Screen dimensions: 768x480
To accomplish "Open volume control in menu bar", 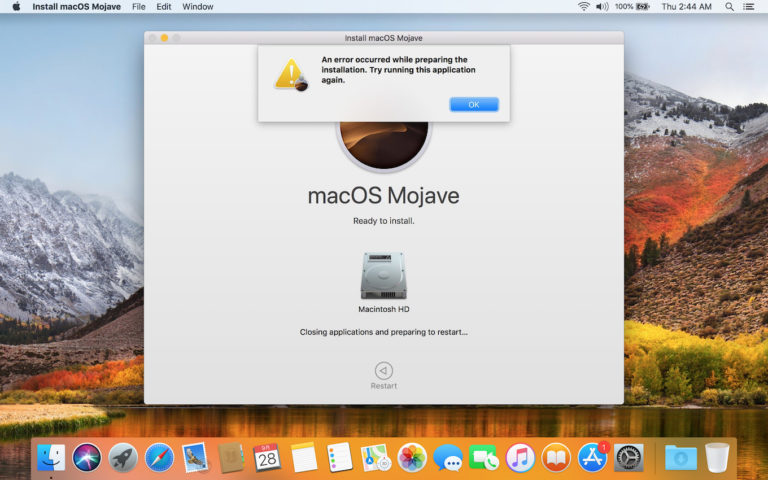I will point(603,7).
